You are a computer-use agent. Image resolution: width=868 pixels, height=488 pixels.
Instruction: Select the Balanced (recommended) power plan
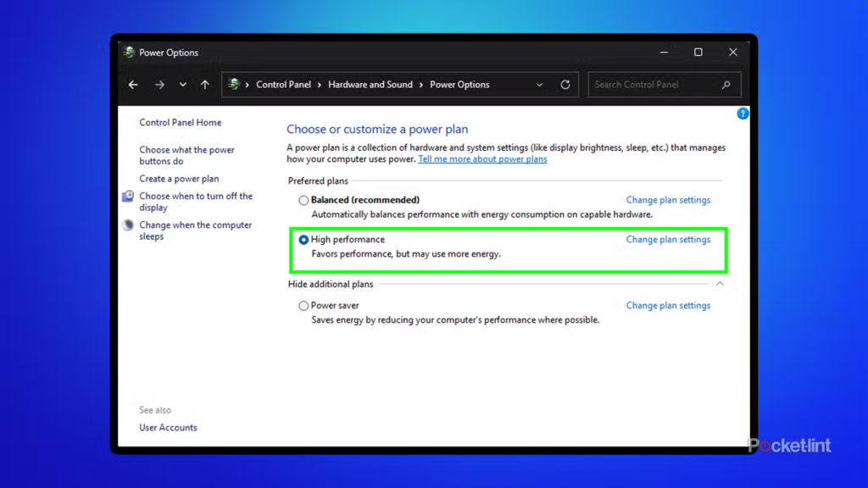303,201
